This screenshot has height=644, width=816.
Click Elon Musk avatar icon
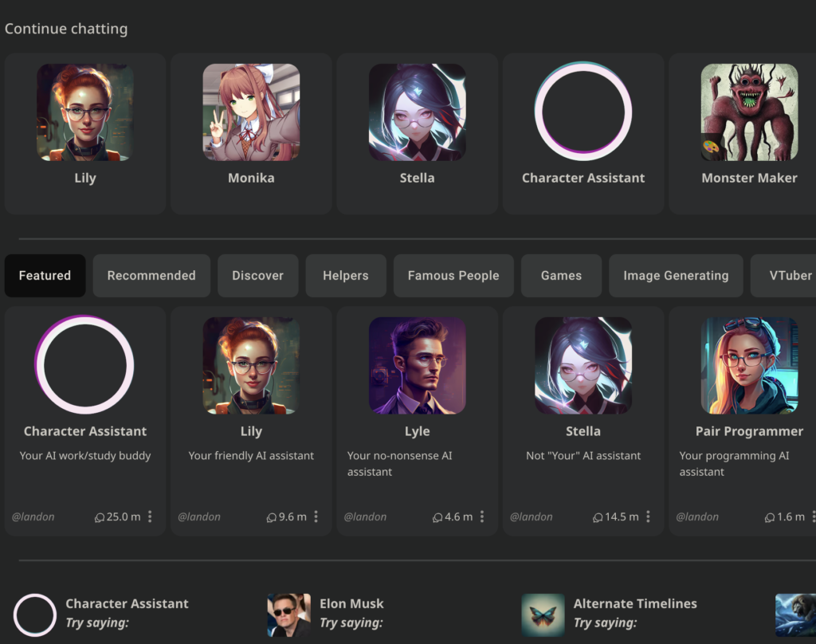[x=288, y=615]
